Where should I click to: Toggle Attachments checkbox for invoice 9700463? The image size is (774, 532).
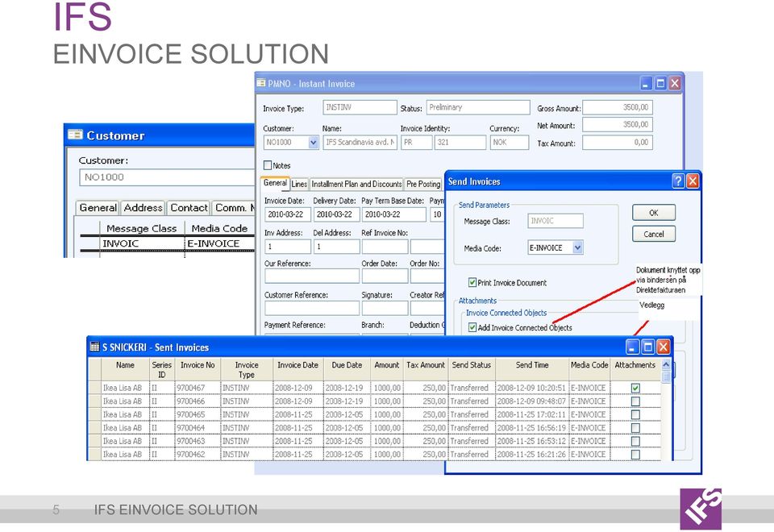tap(635, 441)
